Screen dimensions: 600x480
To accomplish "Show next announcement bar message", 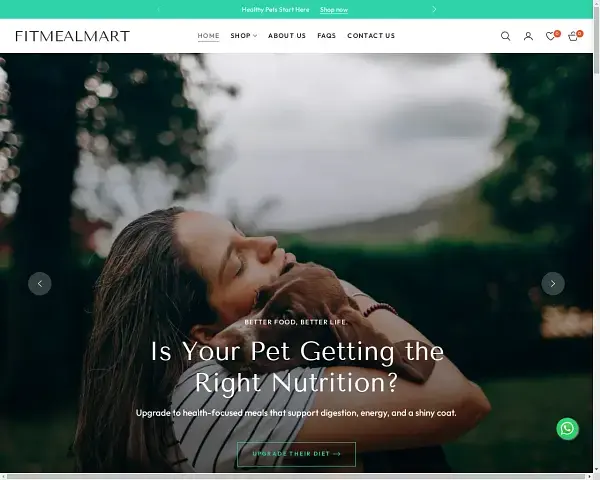I will (x=434, y=9).
